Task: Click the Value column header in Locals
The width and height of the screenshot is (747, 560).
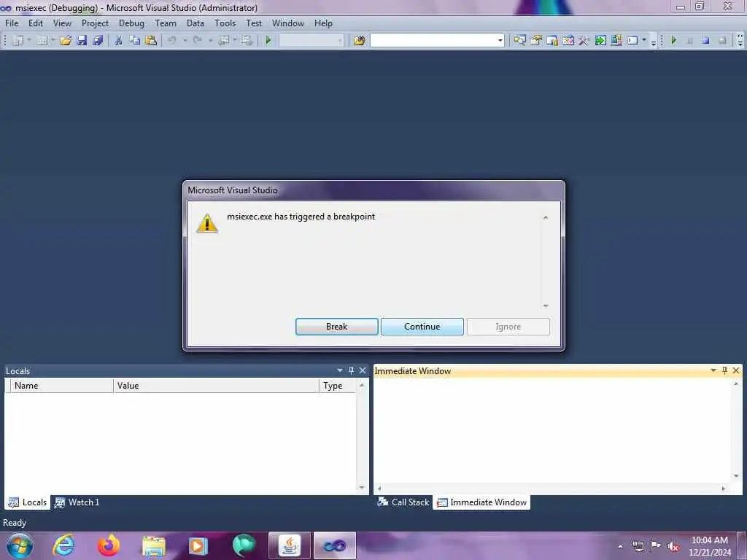Action: click(216, 386)
